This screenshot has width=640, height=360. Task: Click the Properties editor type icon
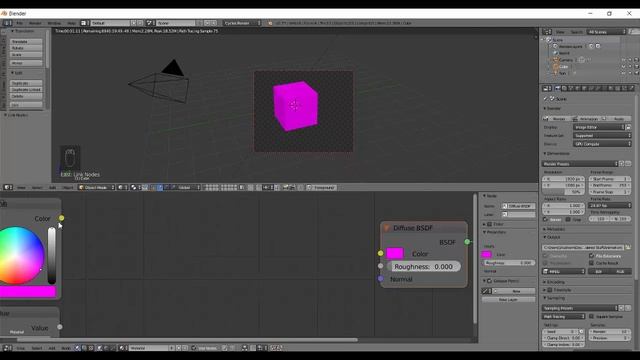click(546, 88)
